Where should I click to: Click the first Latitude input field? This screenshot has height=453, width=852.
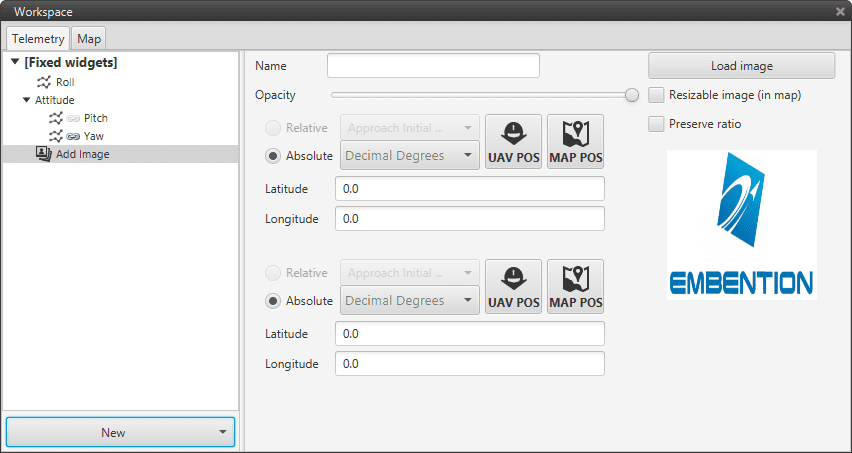[x=469, y=189]
